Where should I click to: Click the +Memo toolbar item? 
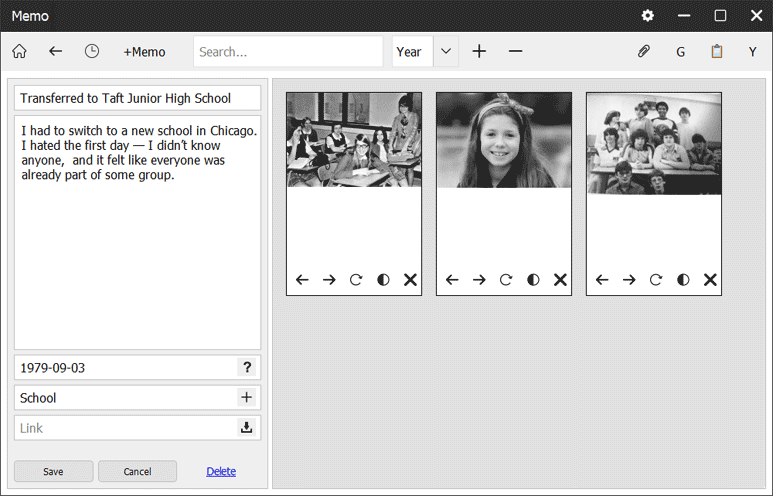tap(144, 51)
